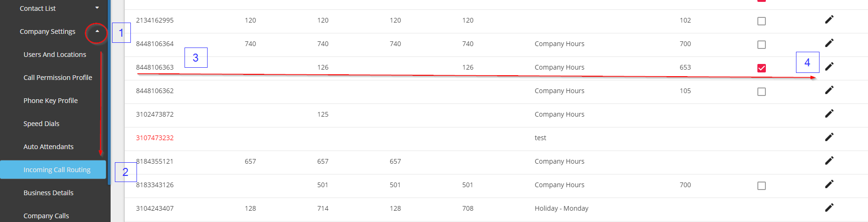Edit the Holiday - Monday row 3104243407
The width and height of the screenshot is (868, 222).
pos(829,207)
